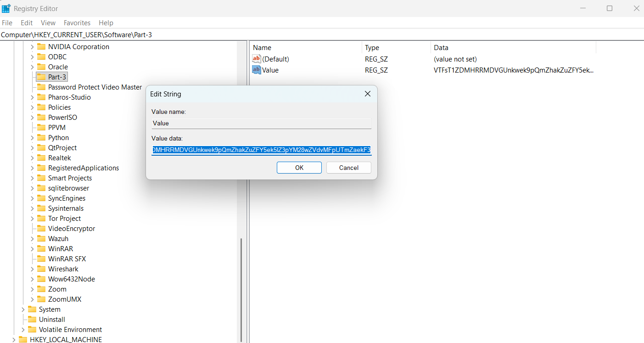
Task: Click the Value data text field
Action: [x=261, y=150]
